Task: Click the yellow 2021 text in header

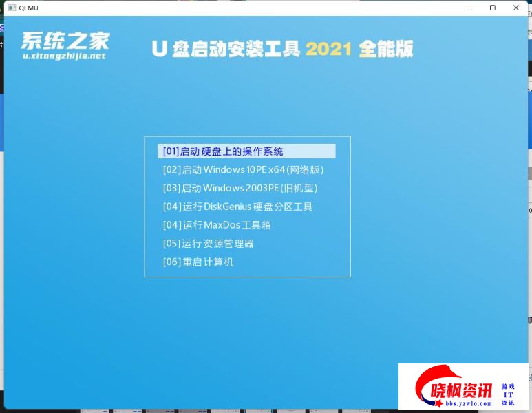Action: [328, 49]
